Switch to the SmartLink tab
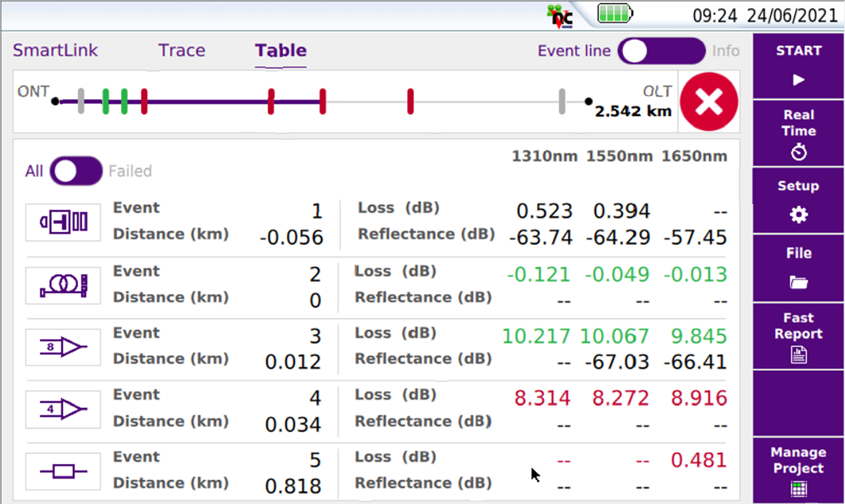Image resolution: width=845 pixels, height=504 pixels. click(55, 51)
